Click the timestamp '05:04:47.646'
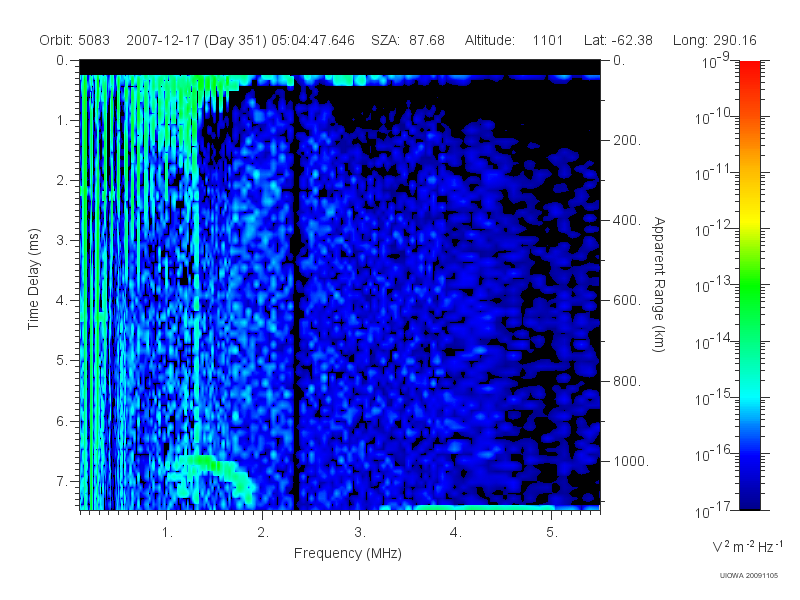The height and width of the screenshot is (600, 800). click(313, 40)
